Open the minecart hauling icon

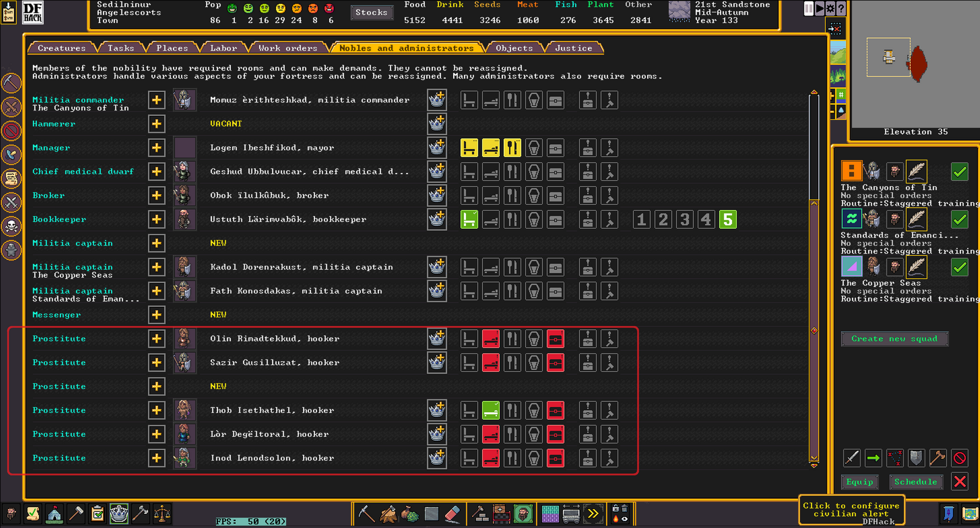point(572,513)
